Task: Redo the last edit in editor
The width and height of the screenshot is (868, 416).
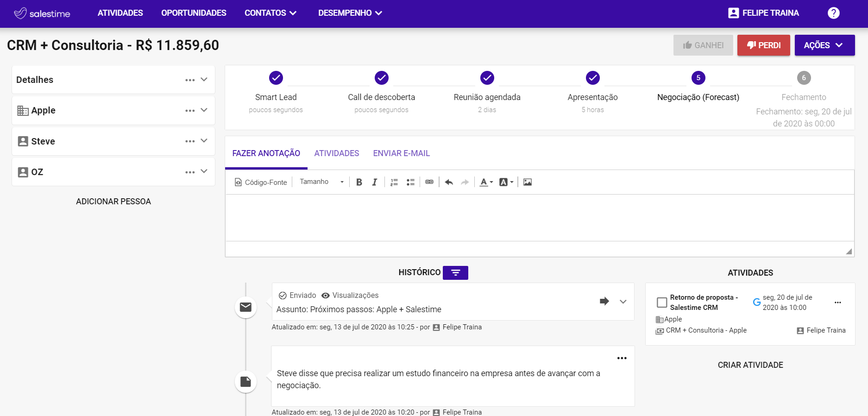Action: pyautogui.click(x=465, y=182)
